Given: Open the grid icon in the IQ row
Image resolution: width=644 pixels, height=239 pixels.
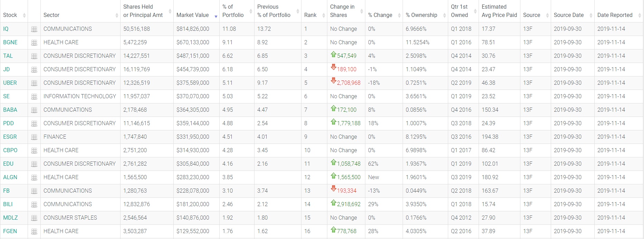Looking at the screenshot, I should (34, 29).
